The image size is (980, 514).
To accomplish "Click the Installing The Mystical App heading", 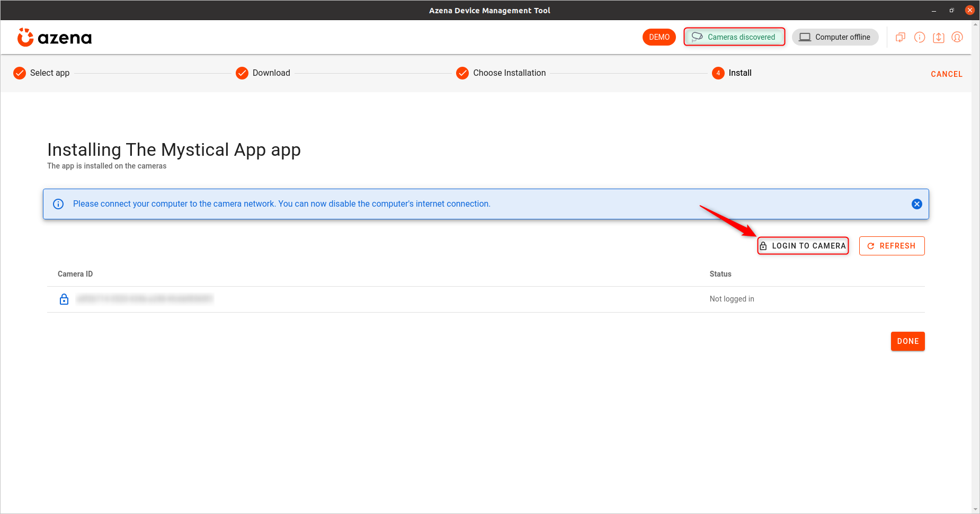I will click(174, 150).
